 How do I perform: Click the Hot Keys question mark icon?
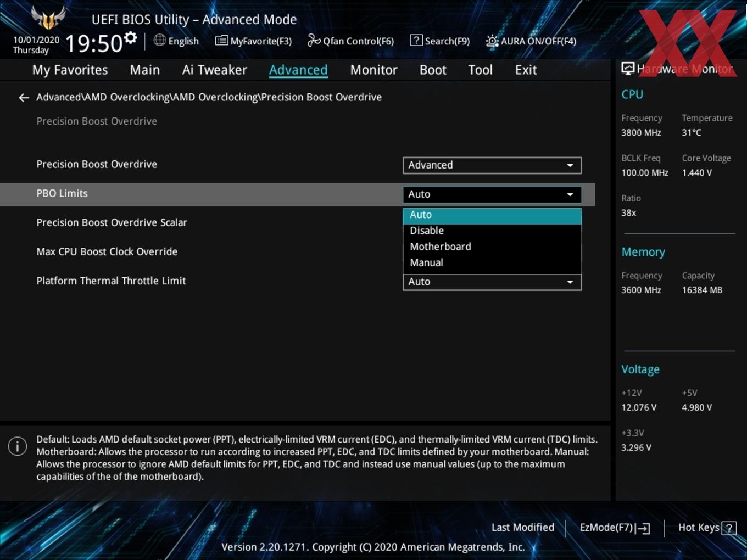(x=729, y=528)
